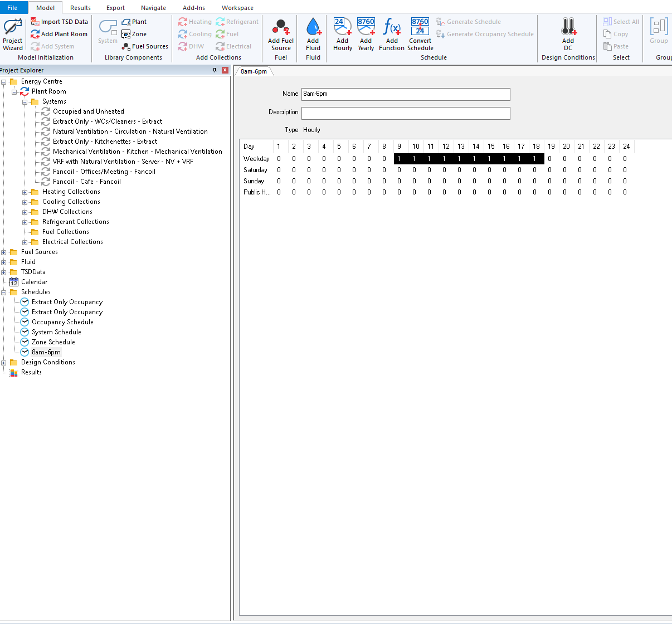Open the Navigate ribbon tab
The width and height of the screenshot is (672, 624).
coord(153,8)
